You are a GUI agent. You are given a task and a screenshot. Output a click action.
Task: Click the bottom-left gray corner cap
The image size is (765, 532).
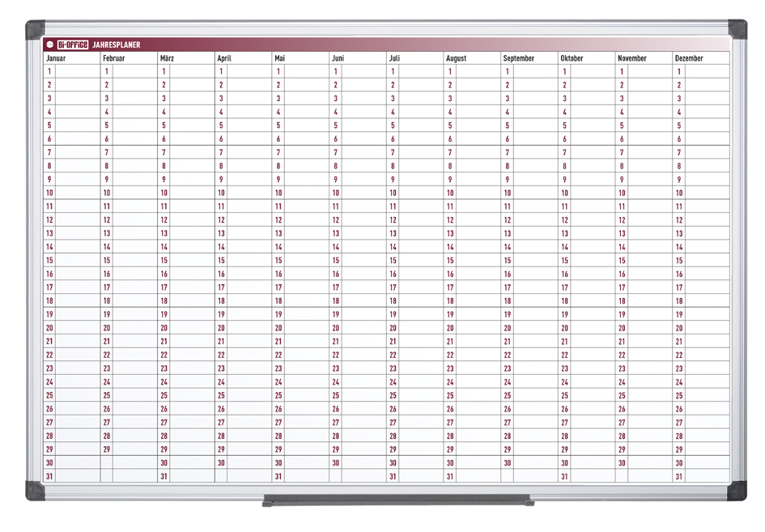coord(35,491)
